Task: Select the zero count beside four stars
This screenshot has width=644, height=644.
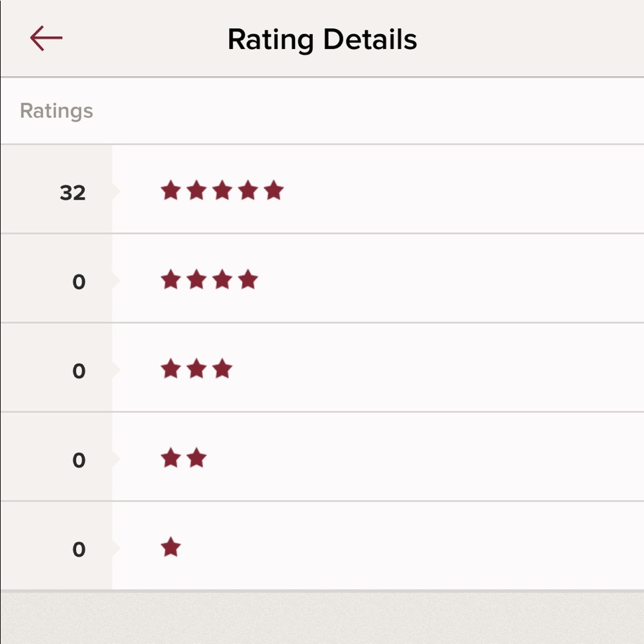Action: pyautogui.click(x=79, y=282)
